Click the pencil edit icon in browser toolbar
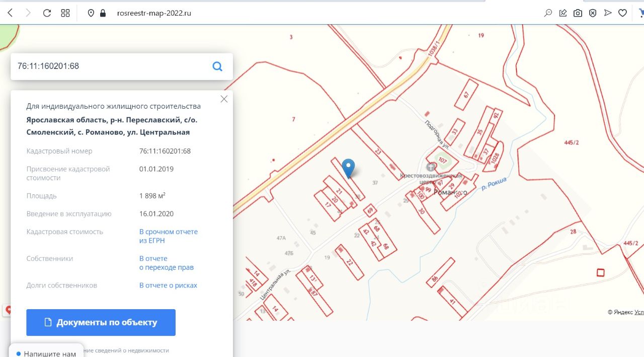Screen dimensions: 644x357 click(x=563, y=13)
